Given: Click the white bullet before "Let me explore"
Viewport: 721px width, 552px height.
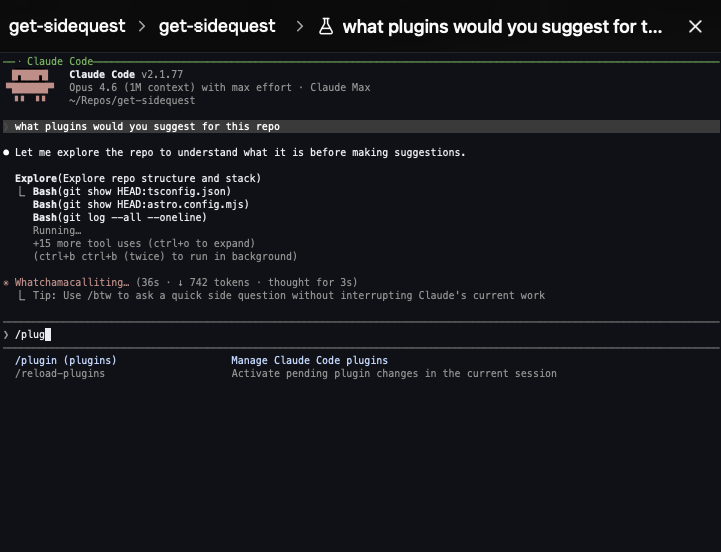Looking at the screenshot, I should 6,153.
